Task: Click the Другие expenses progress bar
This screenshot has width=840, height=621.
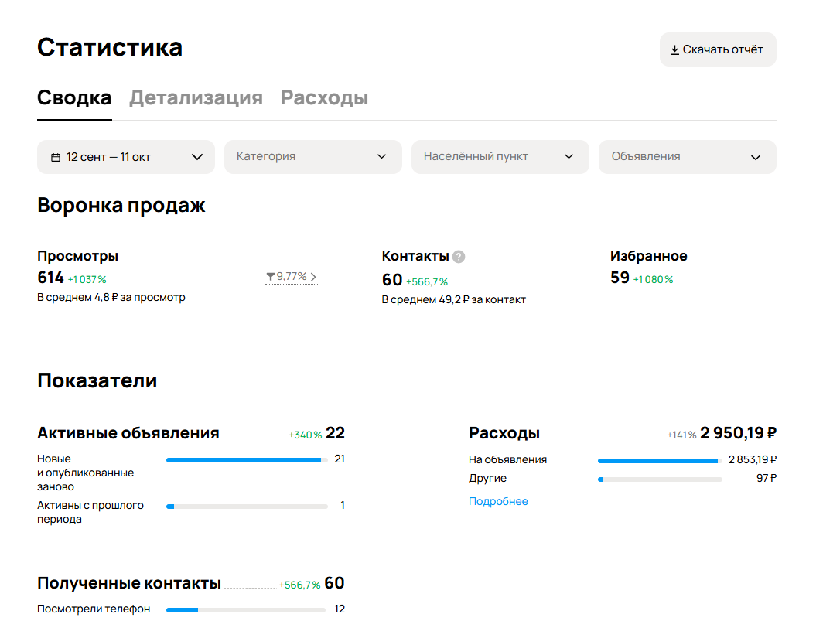Action: [660, 479]
